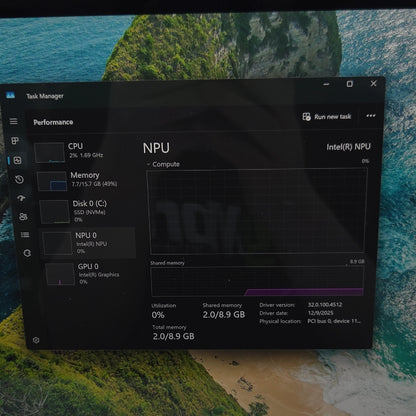Click the Intel(R) NPU device name
This screenshot has width=416, height=416.
(348, 147)
